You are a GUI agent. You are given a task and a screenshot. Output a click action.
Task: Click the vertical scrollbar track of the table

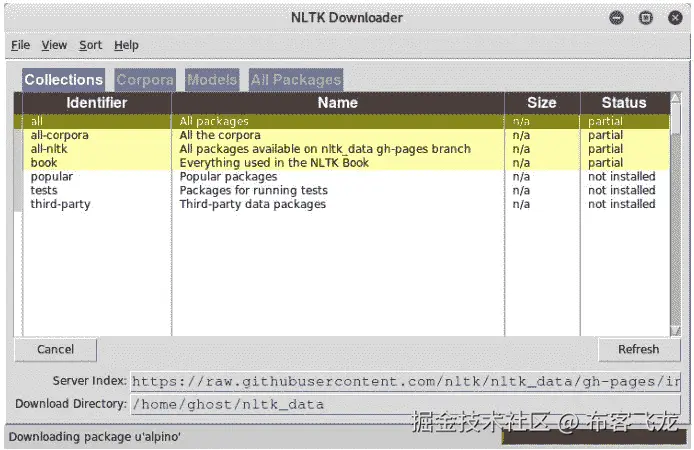pos(675,230)
